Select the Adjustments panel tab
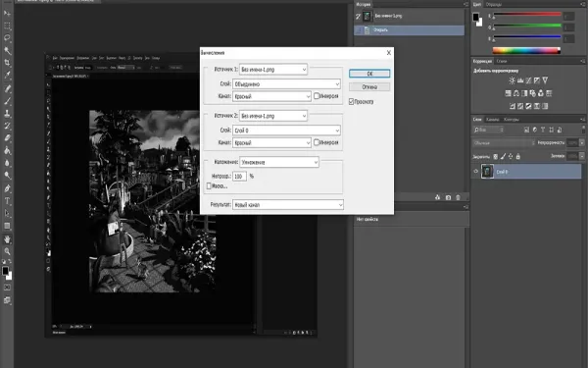Screen dimensions: 588x368 [482, 61]
